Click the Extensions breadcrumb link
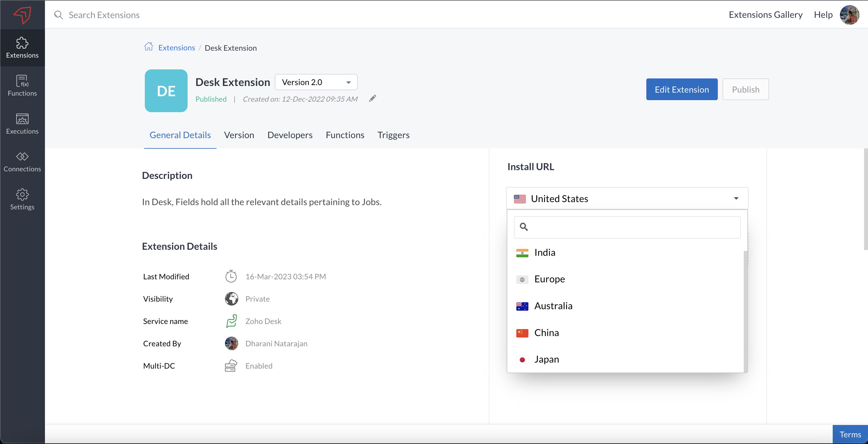The width and height of the screenshot is (868, 444). [176, 48]
